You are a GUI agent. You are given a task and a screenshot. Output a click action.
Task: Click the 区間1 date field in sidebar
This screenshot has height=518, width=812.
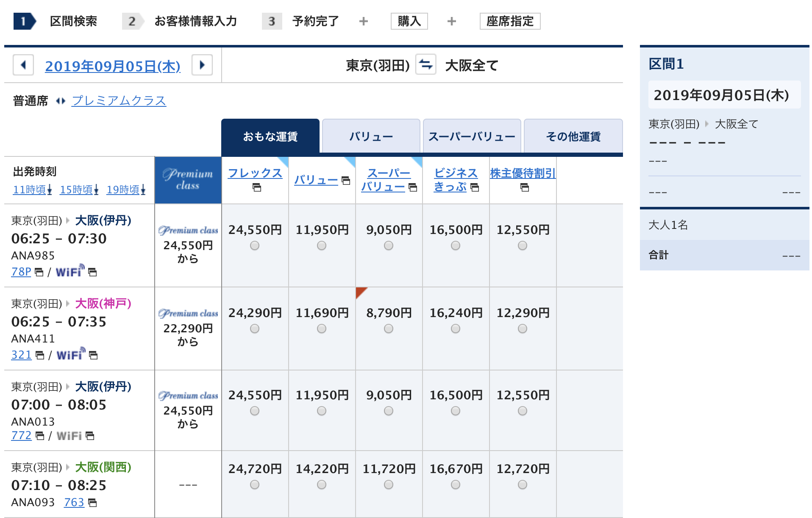[x=725, y=95]
